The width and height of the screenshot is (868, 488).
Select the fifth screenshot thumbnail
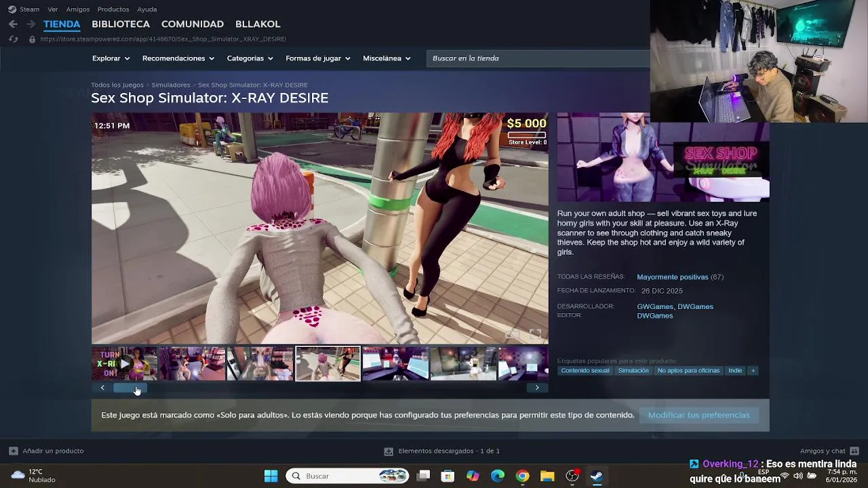[x=395, y=364]
